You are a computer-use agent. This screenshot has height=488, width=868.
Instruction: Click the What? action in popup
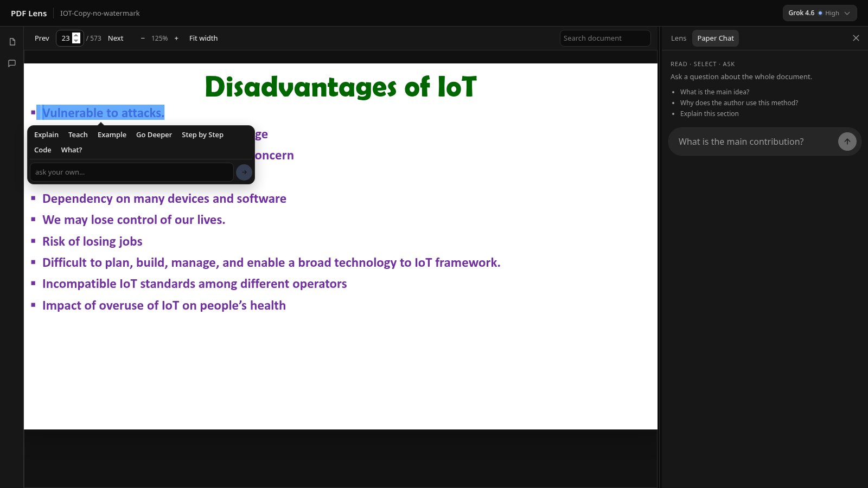click(x=72, y=150)
